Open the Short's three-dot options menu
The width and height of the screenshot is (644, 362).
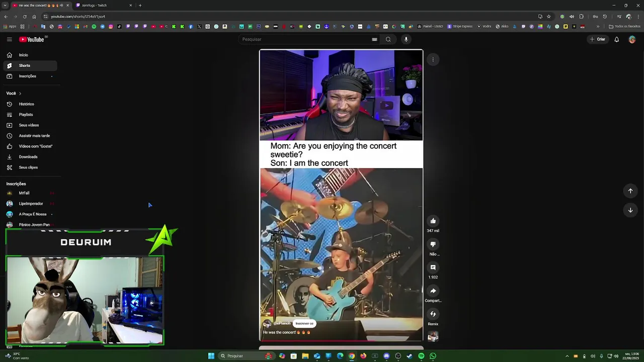[x=433, y=60]
